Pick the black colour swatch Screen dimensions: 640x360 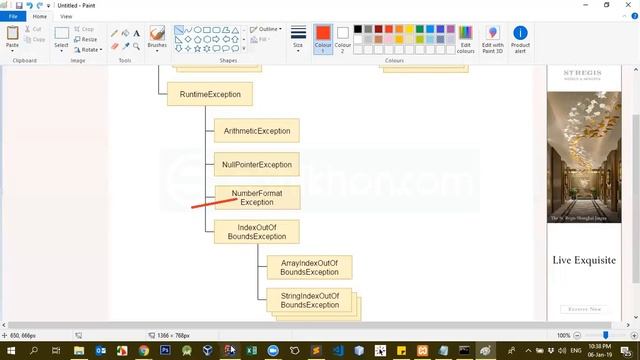tap(358, 29)
